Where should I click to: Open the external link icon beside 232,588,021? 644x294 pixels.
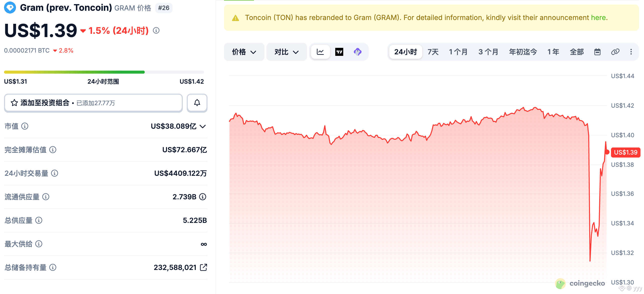[x=203, y=267]
